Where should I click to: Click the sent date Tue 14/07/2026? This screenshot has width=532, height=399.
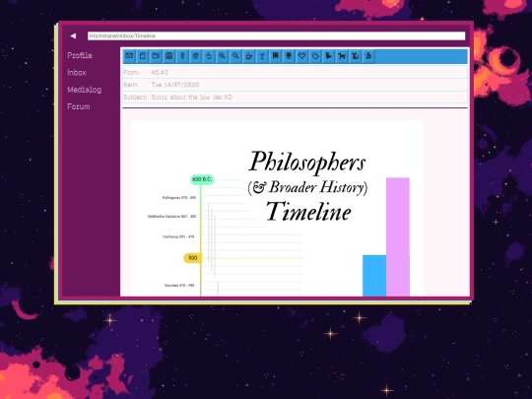pyautogui.click(x=175, y=85)
